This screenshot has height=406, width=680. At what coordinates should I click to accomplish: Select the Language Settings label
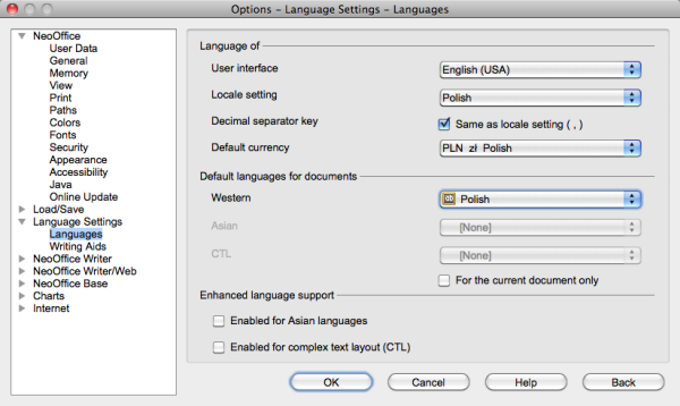[78, 222]
